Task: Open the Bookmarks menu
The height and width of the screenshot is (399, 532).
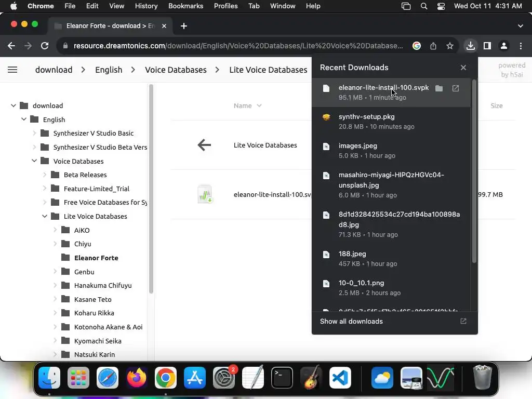Action: (185, 6)
